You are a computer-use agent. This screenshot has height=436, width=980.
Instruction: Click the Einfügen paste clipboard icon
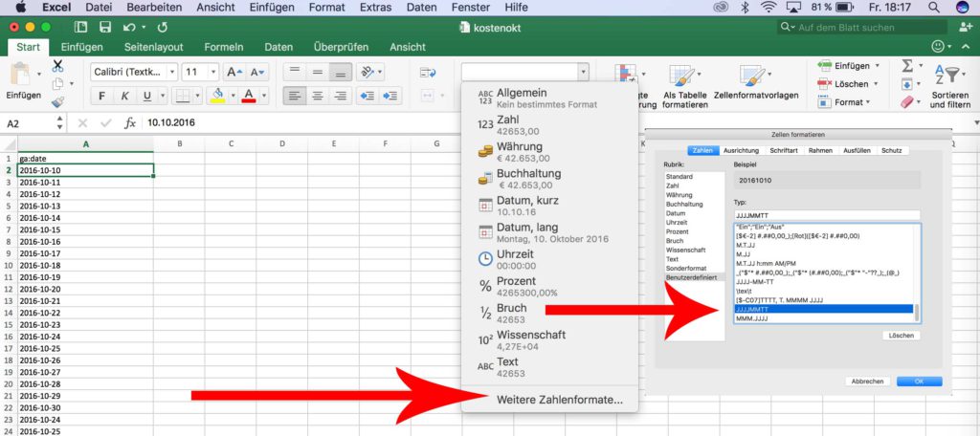[21, 74]
